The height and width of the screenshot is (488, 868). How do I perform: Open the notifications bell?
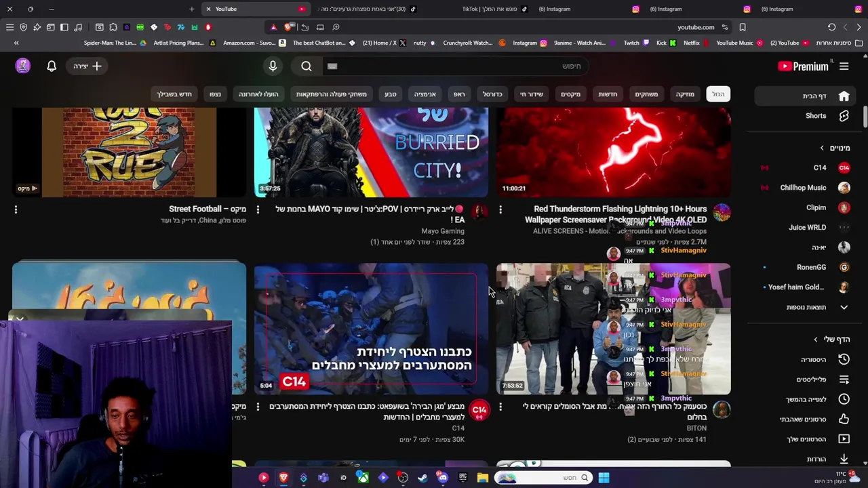tap(52, 66)
